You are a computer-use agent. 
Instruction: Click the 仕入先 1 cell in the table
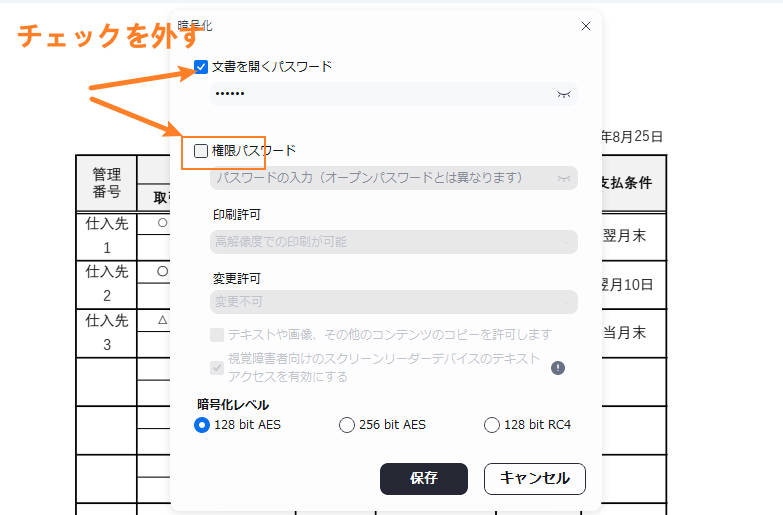pyautogui.click(x=106, y=236)
